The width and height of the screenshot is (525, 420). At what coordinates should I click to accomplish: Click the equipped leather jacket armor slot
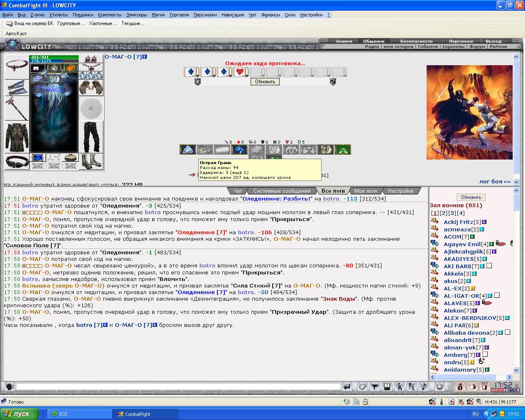[x=17, y=137]
